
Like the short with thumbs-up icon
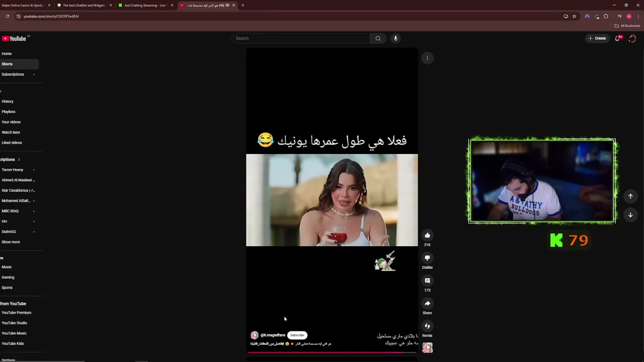pos(427,235)
